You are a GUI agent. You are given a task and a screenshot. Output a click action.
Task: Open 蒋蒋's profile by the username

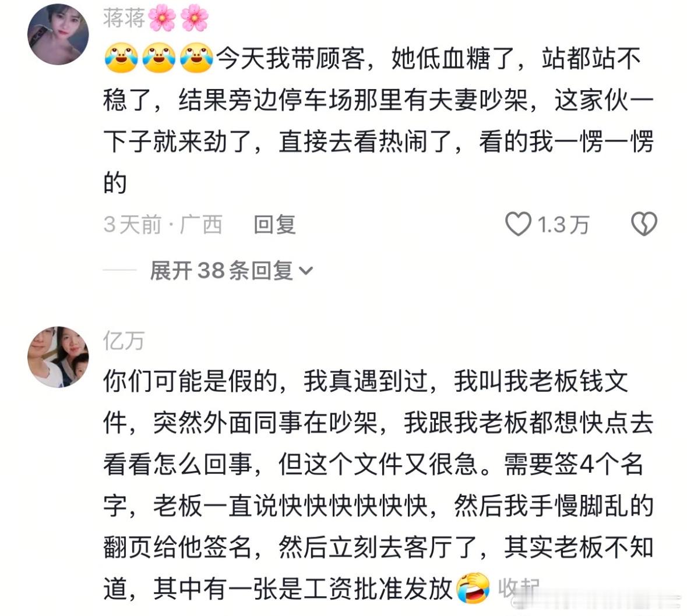coord(124,19)
